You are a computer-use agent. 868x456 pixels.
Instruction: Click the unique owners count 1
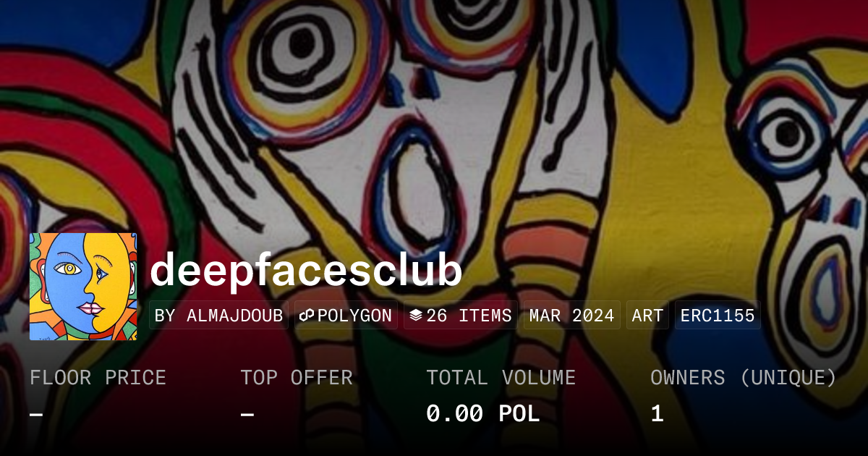[x=657, y=414]
